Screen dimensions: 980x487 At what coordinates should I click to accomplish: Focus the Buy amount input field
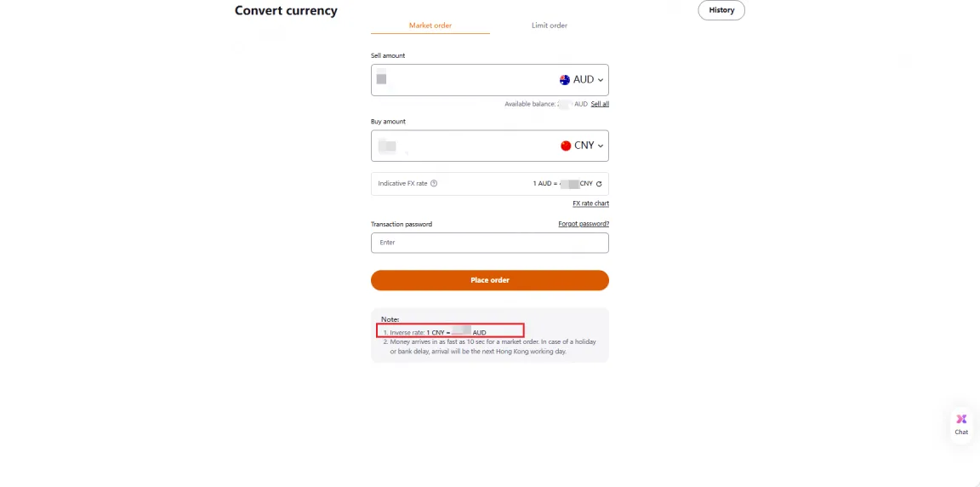tap(459, 146)
